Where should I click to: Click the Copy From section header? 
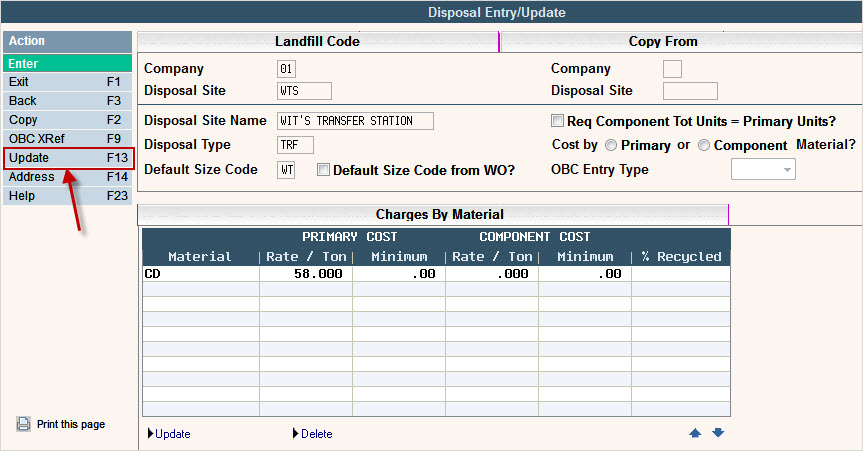(x=681, y=42)
